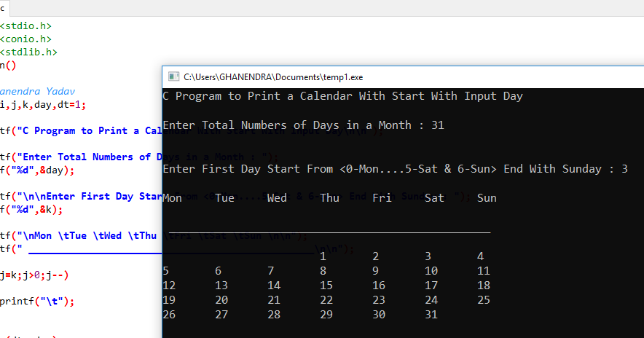Click the 'anendra Yadav' comment in code
This screenshot has width=644, height=338.
(37, 91)
